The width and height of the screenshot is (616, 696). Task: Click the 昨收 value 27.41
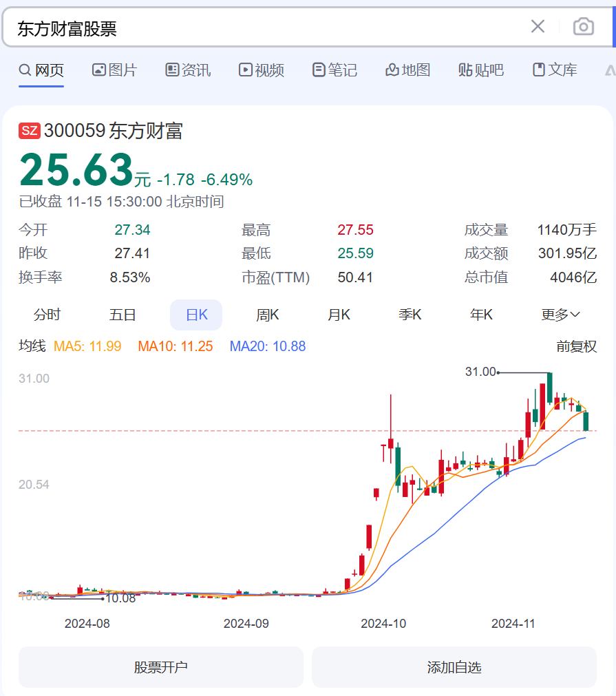pyautogui.click(x=132, y=253)
